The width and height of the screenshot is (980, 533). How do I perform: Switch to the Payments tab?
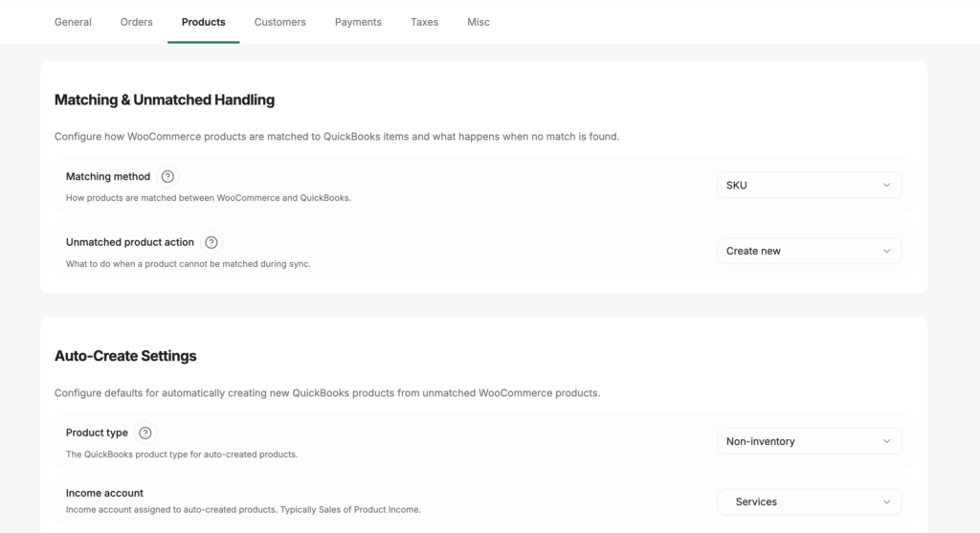pos(358,22)
